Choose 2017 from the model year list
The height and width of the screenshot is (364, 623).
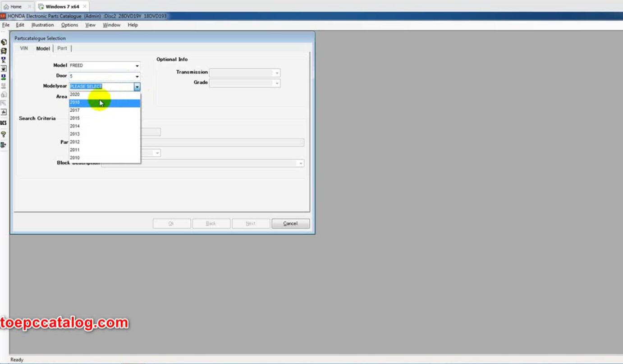pyautogui.click(x=105, y=110)
